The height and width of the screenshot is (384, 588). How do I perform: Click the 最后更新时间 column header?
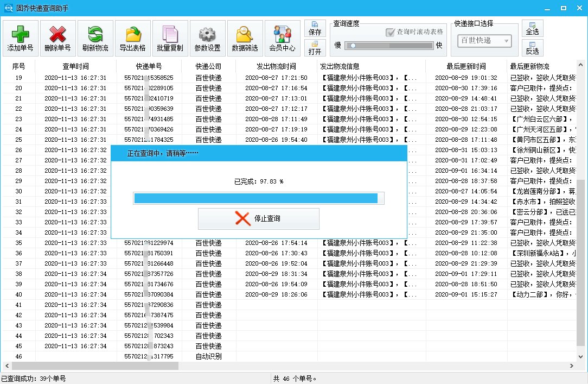pyautogui.click(x=466, y=66)
